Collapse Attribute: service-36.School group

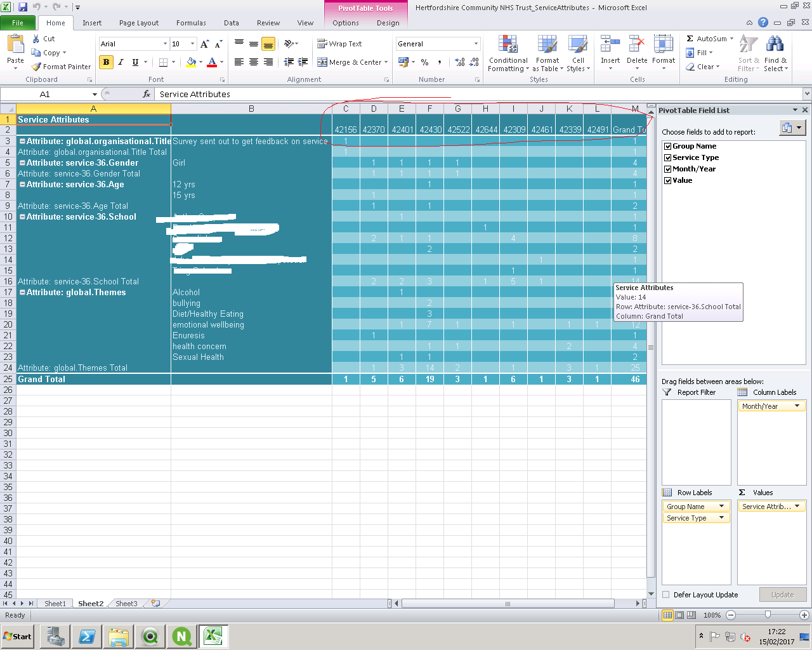[x=22, y=217]
